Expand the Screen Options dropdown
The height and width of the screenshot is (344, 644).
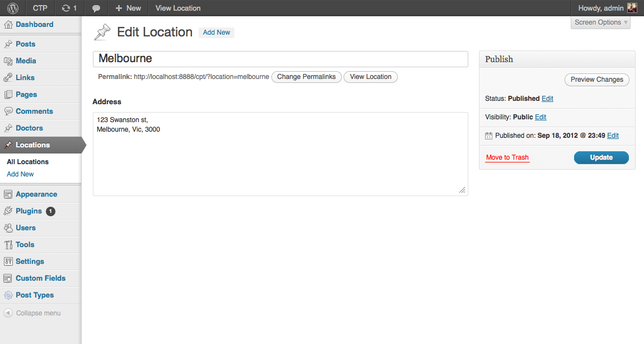(600, 22)
